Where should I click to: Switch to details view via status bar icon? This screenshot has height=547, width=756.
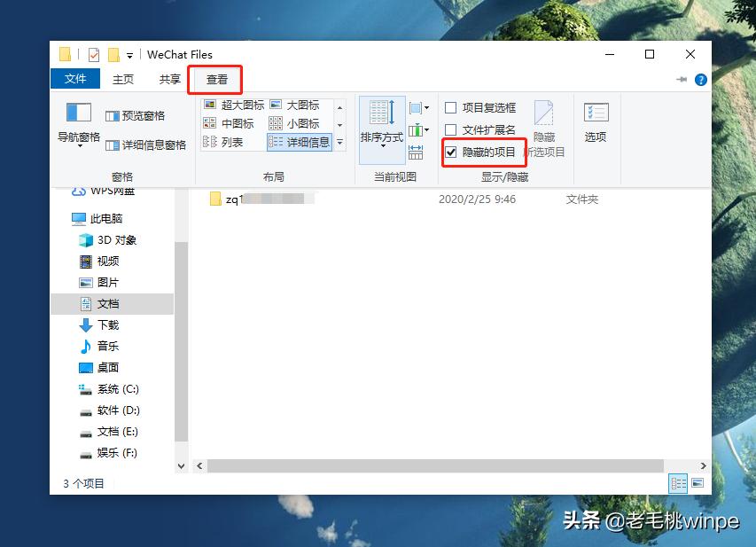[x=676, y=482]
